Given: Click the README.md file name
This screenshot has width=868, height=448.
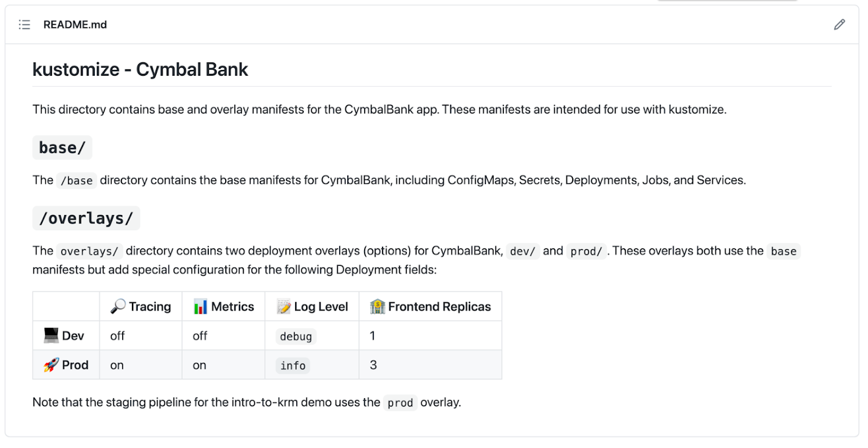Looking at the screenshot, I should pos(75,25).
